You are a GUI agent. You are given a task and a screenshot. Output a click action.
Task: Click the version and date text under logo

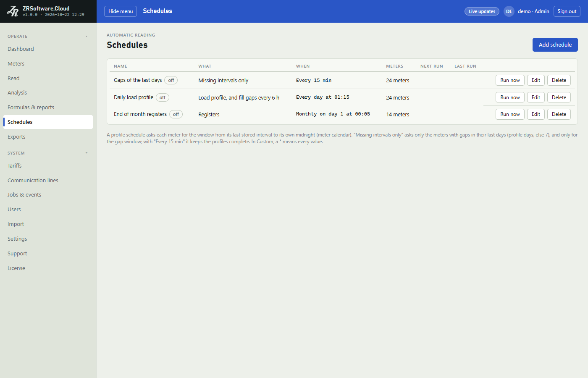click(53, 15)
